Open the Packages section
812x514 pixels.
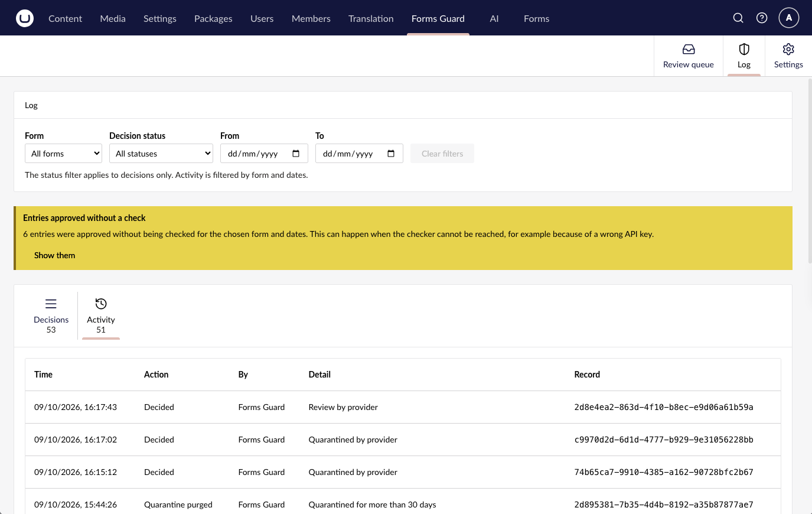pos(213,18)
